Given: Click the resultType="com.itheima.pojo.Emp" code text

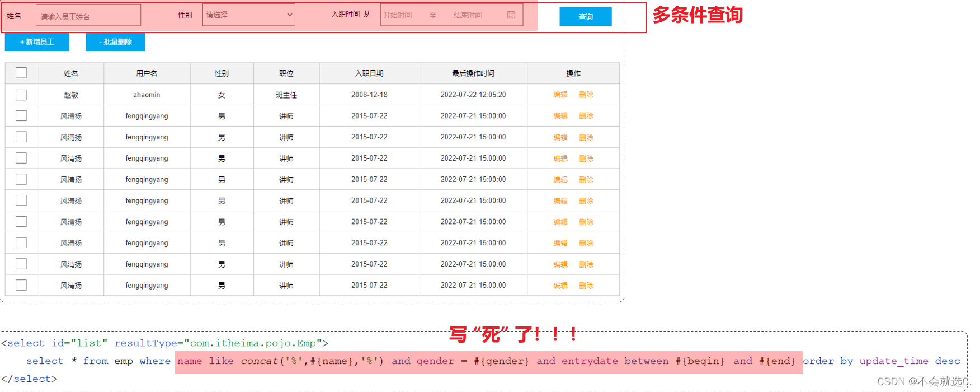Looking at the screenshot, I should pos(218,343).
